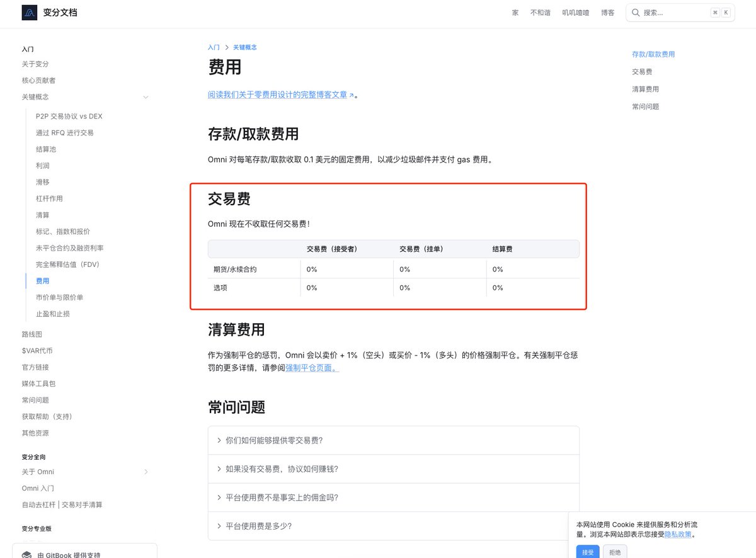Open 清算 sidebar page
The image size is (756, 558).
43,215
